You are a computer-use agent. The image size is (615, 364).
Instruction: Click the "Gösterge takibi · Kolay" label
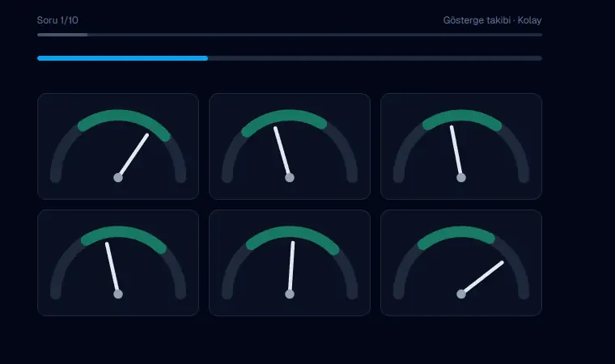tap(492, 20)
